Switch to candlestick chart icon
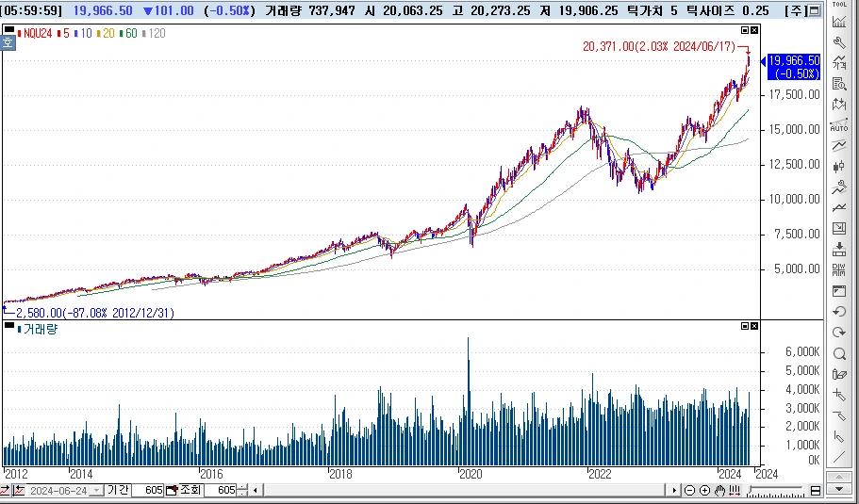 point(839,167)
